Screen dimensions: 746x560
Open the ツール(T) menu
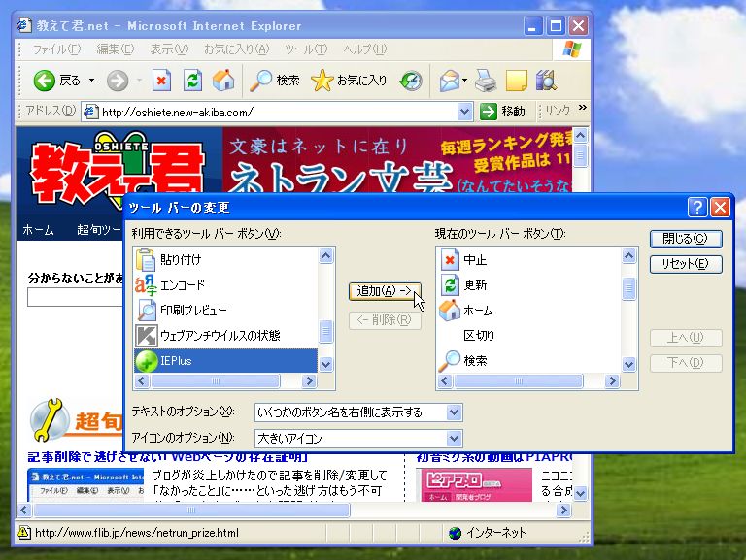[306, 49]
